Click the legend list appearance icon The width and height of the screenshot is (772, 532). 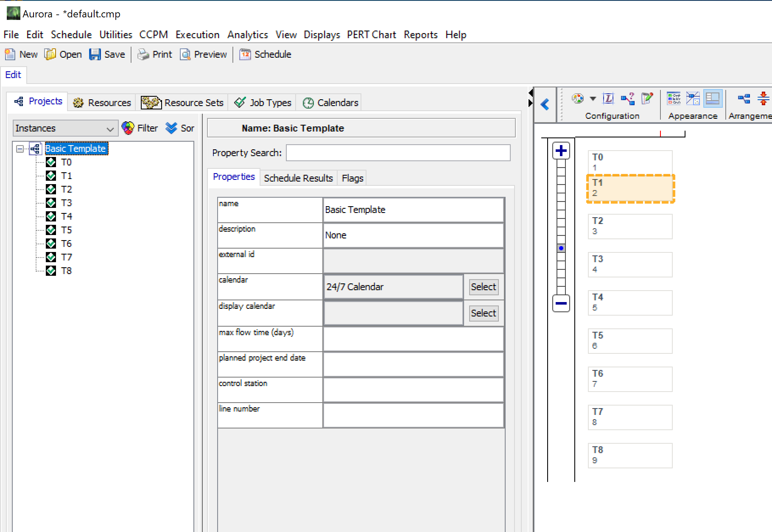click(673, 99)
